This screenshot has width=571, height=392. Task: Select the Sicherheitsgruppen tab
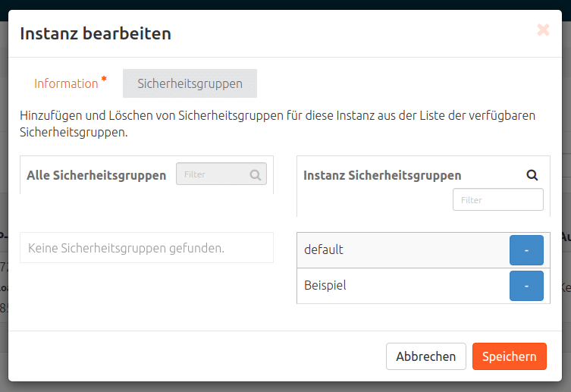[190, 83]
